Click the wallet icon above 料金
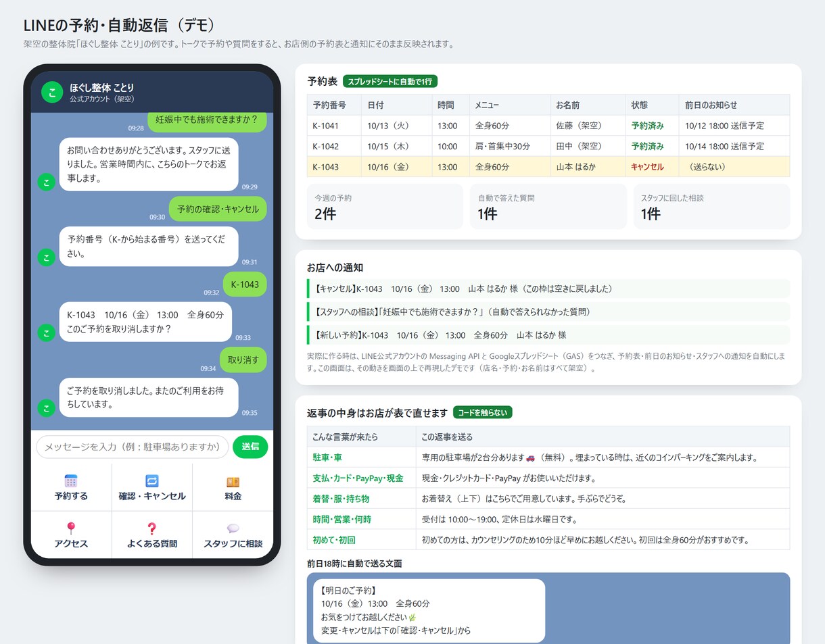The height and width of the screenshot is (644, 825). tap(233, 482)
